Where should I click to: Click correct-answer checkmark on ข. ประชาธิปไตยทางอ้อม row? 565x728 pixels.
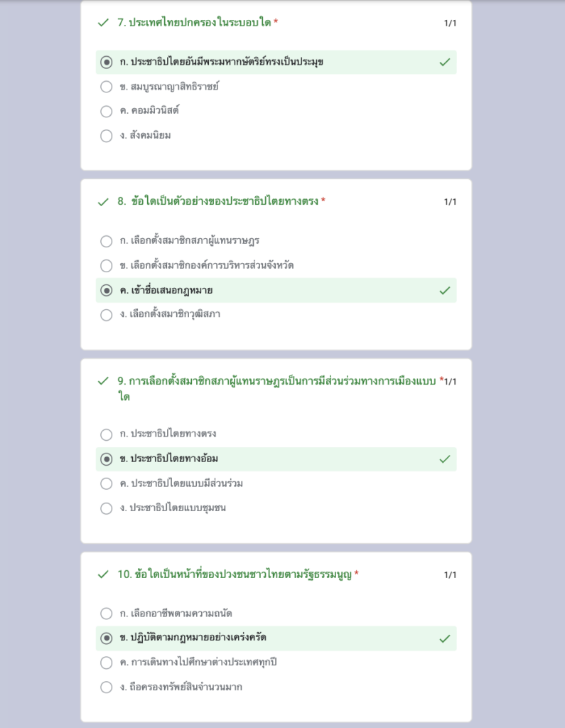445,459
